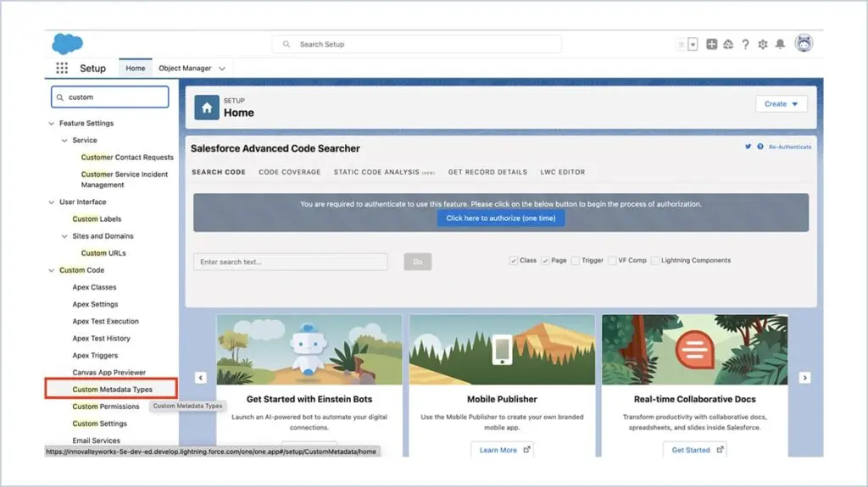Image resolution: width=868 pixels, height=487 pixels.
Task: Select the LWC EDITOR tab
Action: pos(563,172)
